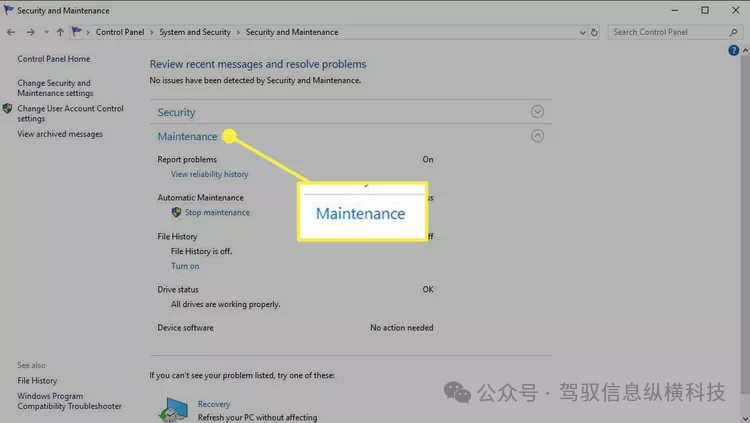Viewport: 750px width, 423px height.
Task: Click the Back arrow in navigation bar
Action: 11,32
